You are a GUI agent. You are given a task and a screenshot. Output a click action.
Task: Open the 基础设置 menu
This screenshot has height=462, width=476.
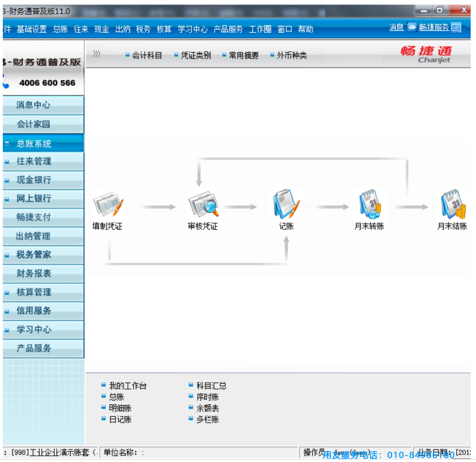(32, 29)
